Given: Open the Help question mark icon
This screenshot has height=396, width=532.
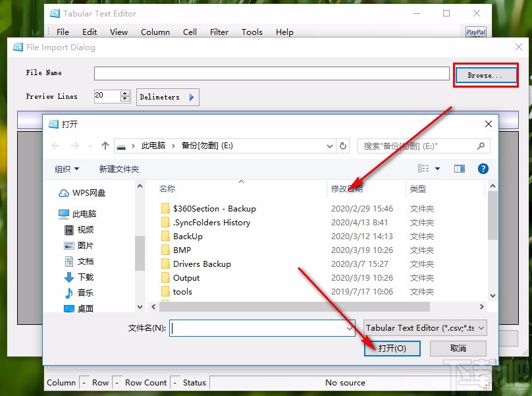Looking at the screenshot, I should (483, 169).
